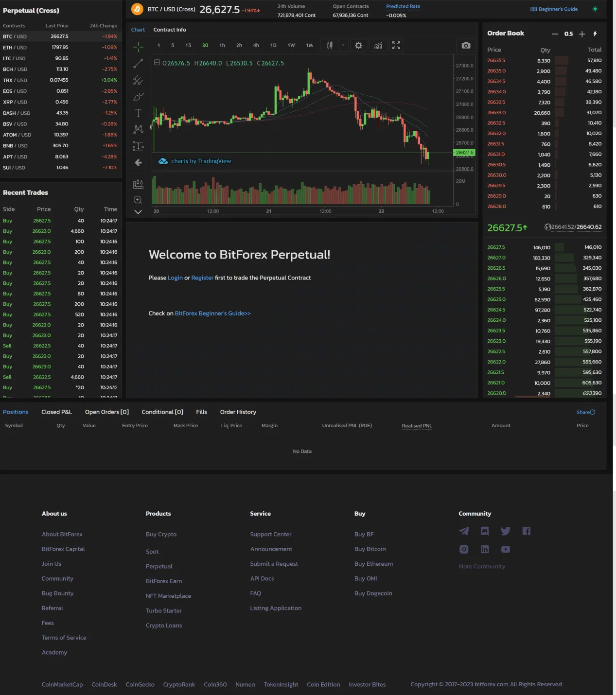Increase order book price grouping
Screen dimensions: 616x695
coord(582,34)
